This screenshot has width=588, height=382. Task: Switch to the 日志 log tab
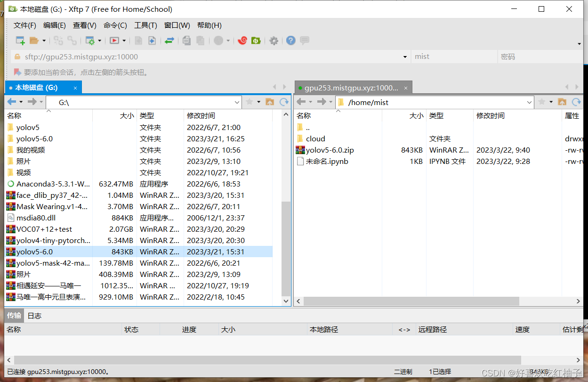click(x=34, y=316)
